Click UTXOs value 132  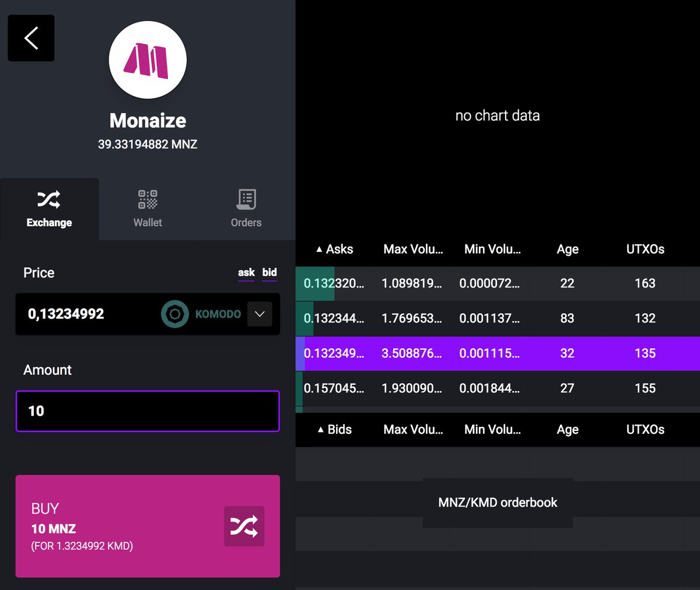tap(645, 318)
